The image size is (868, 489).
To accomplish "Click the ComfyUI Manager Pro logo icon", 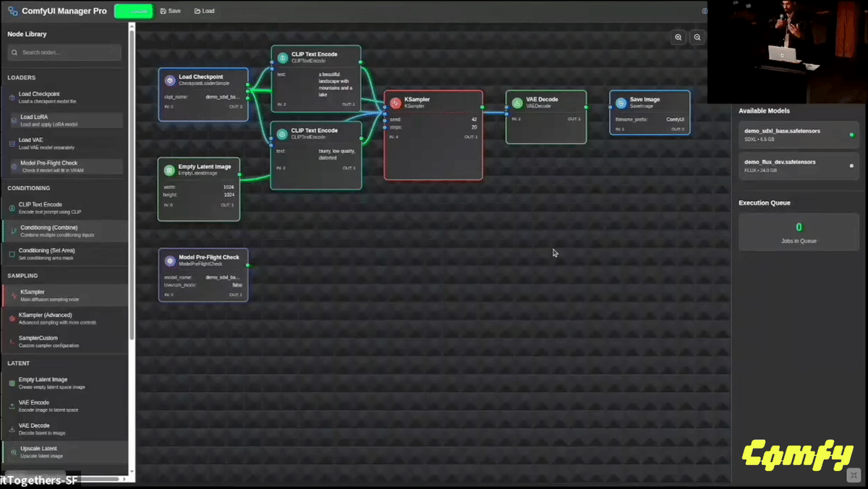I will point(13,12).
